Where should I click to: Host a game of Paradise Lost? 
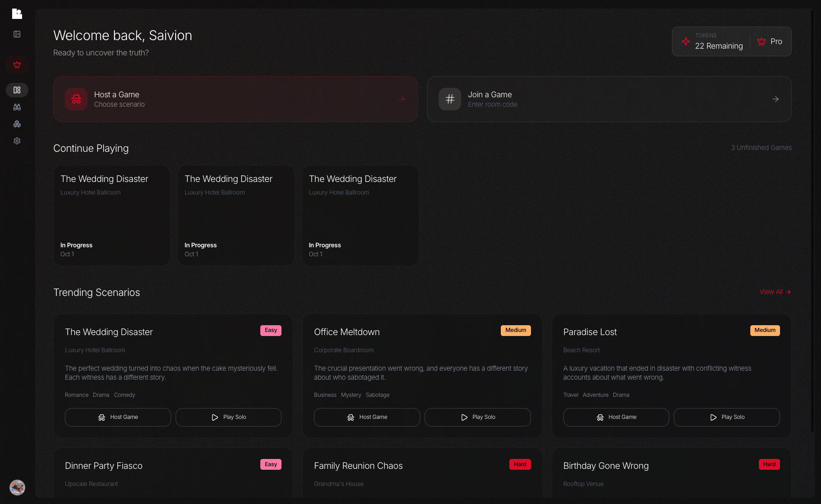coord(616,417)
